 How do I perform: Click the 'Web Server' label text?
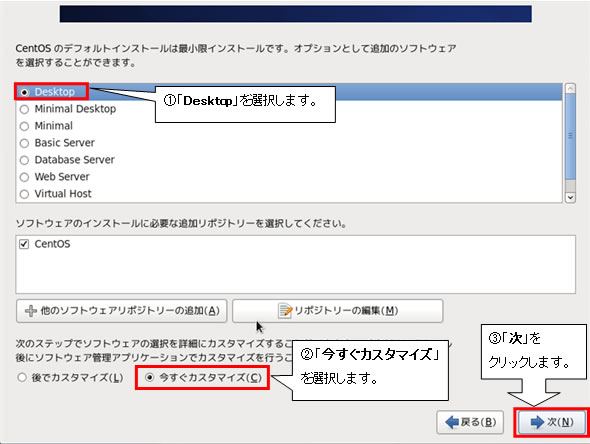click(62, 176)
